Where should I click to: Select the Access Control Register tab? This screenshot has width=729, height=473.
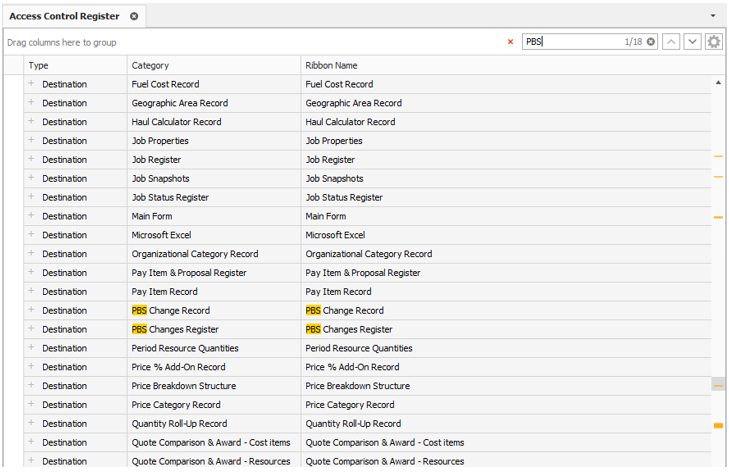point(64,16)
